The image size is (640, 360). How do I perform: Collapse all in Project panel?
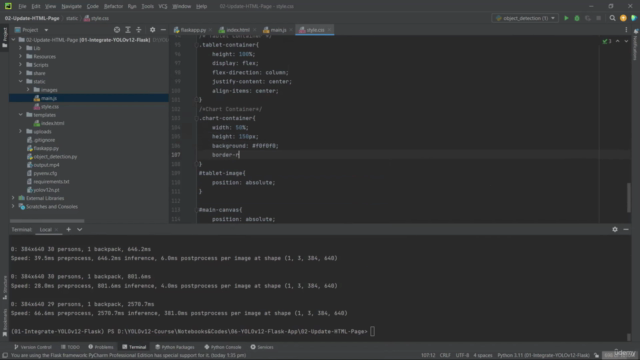[x=139, y=30]
